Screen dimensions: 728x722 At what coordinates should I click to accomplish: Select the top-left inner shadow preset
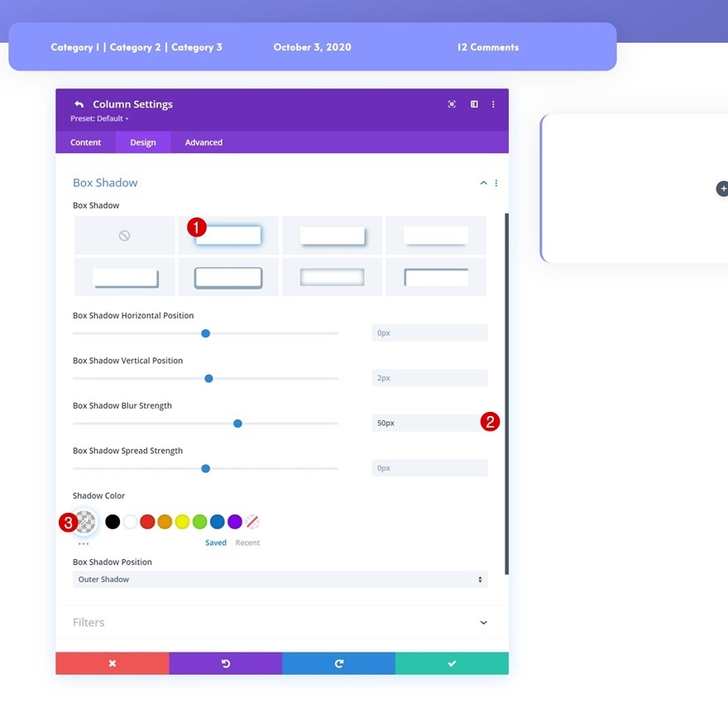(x=436, y=278)
